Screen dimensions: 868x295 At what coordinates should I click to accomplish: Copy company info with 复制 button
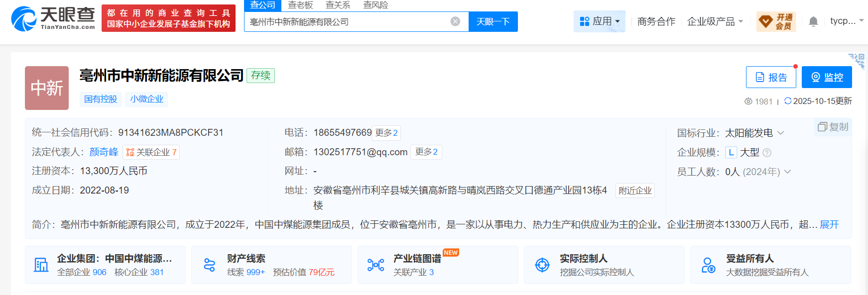tap(833, 127)
